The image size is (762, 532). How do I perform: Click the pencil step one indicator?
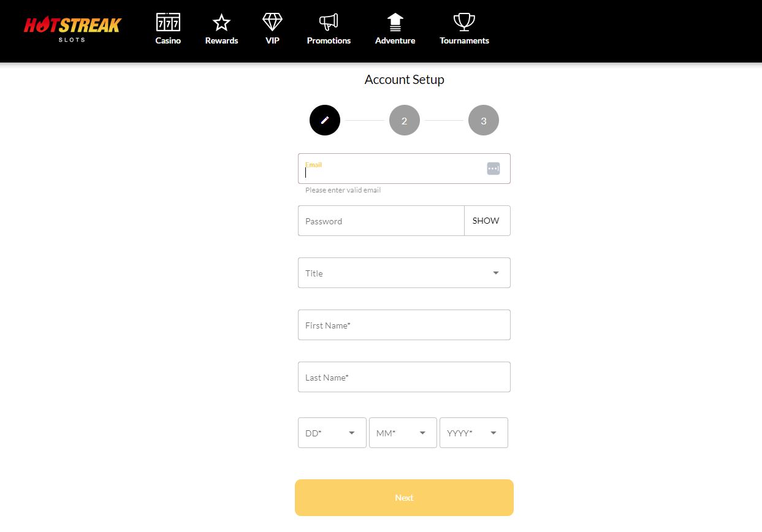[325, 120]
